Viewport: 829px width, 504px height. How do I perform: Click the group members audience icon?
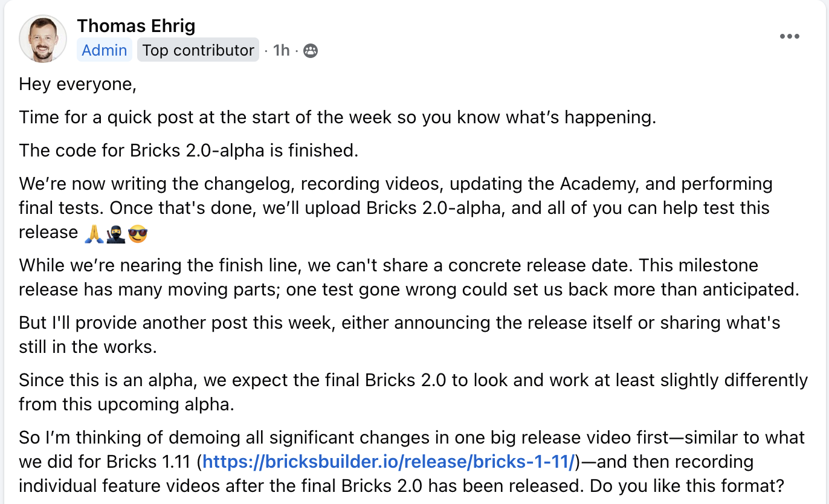pyautogui.click(x=310, y=51)
